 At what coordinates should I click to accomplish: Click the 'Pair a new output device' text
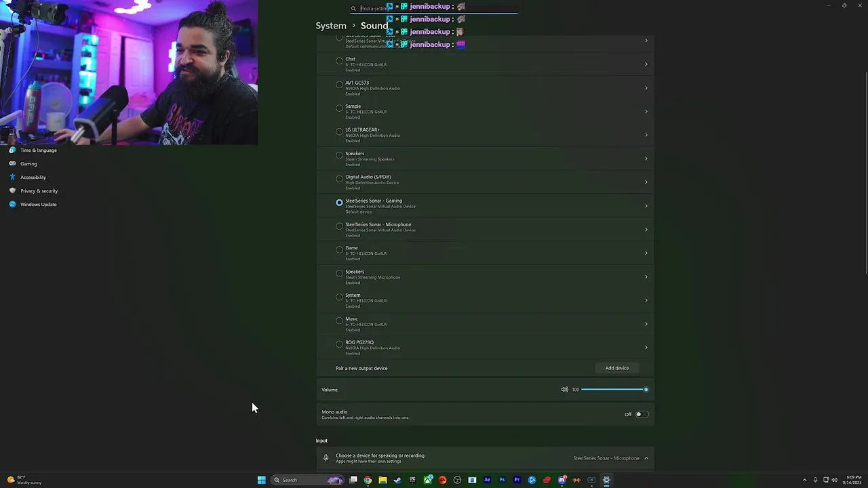click(x=361, y=368)
